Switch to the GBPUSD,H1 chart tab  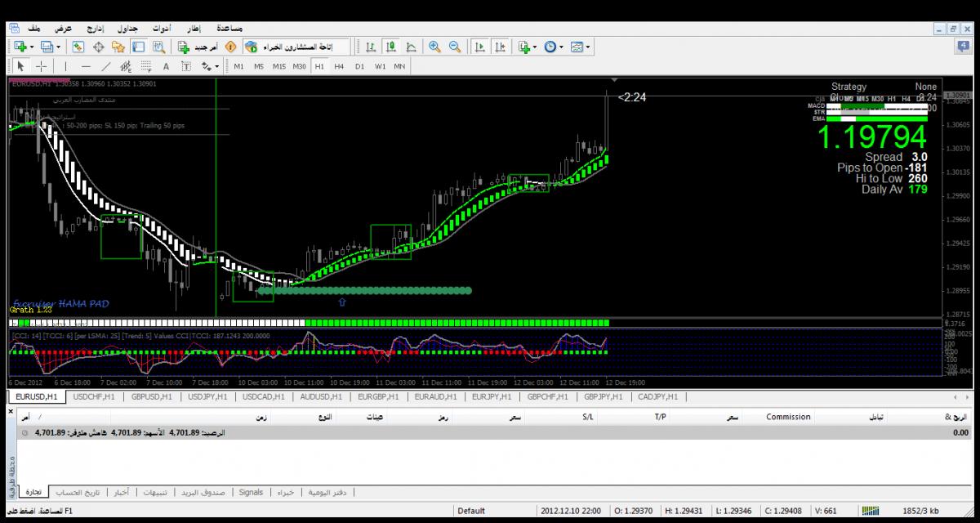click(x=151, y=397)
